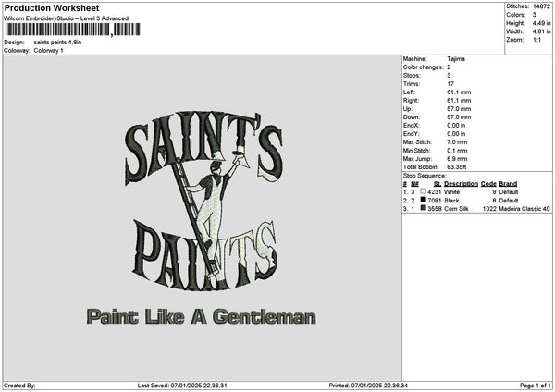Click the 'Paint Like A Gentleman' embroidered text
The height and width of the screenshot is (392, 555).
coord(201,316)
